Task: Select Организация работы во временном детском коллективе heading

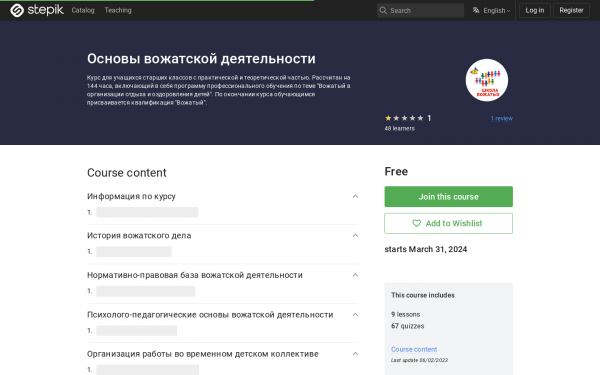Action: (x=203, y=354)
